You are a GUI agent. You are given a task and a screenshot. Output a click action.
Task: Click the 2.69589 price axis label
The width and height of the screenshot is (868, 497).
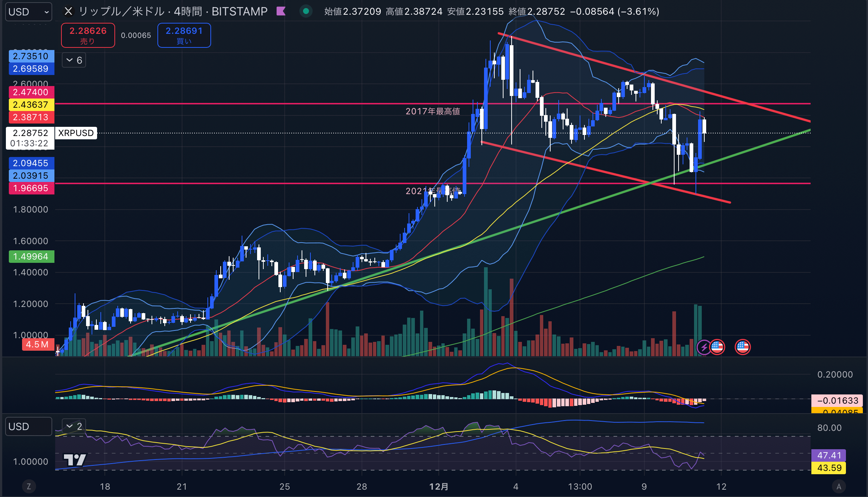pos(31,69)
